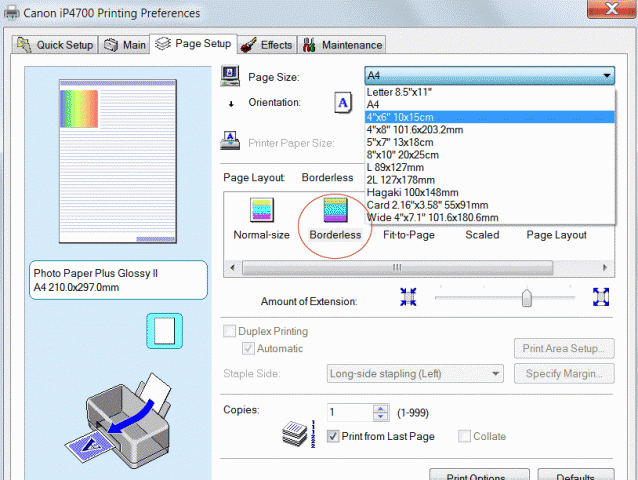The width and height of the screenshot is (638, 480).
Task: Click the printer illustration image
Action: point(118,421)
